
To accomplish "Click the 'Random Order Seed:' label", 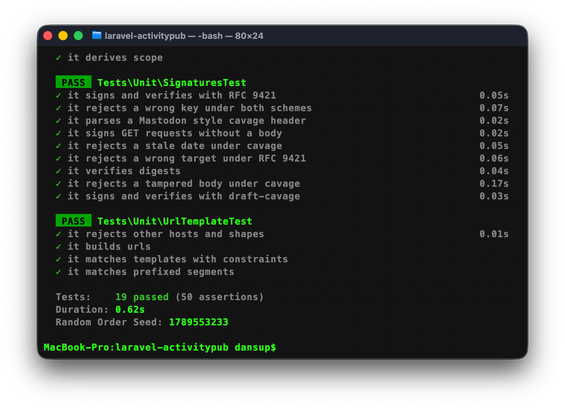I will pos(109,322).
